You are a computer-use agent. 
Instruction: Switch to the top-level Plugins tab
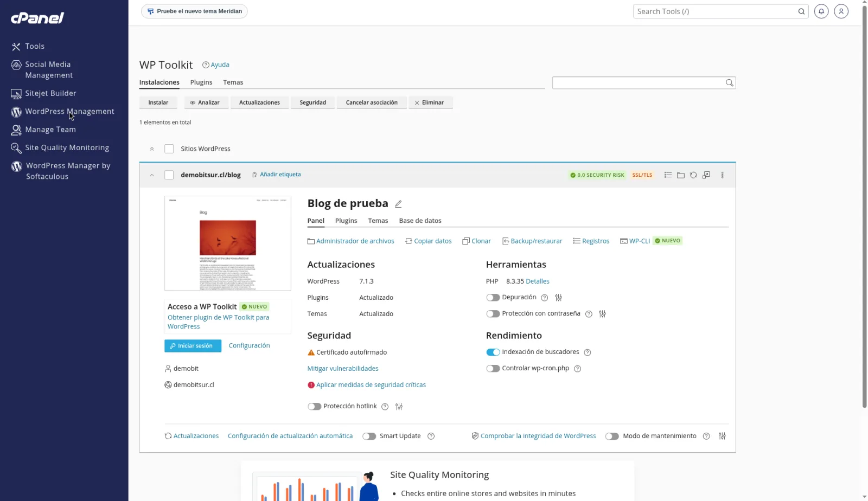(x=201, y=82)
